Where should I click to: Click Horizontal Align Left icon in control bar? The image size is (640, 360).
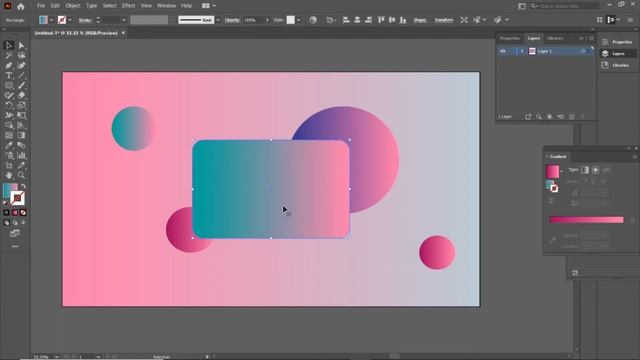(346, 20)
